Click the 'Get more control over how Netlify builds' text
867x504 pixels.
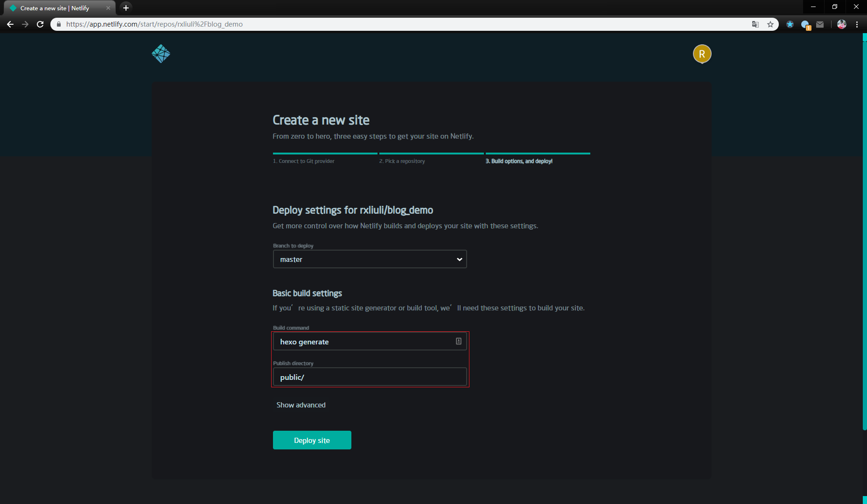click(406, 226)
